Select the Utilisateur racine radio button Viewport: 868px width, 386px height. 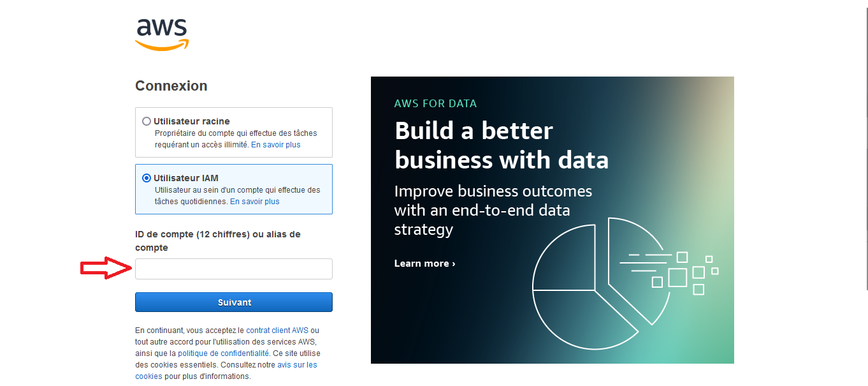147,121
